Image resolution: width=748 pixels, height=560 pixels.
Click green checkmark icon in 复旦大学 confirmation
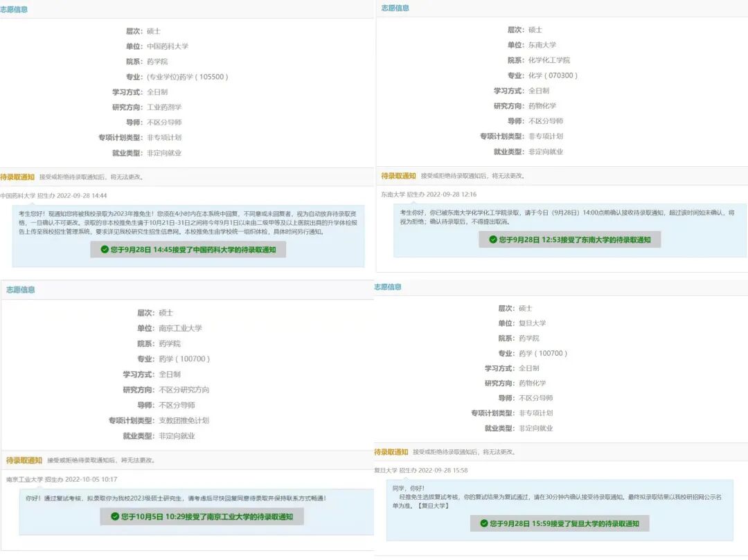click(483, 523)
